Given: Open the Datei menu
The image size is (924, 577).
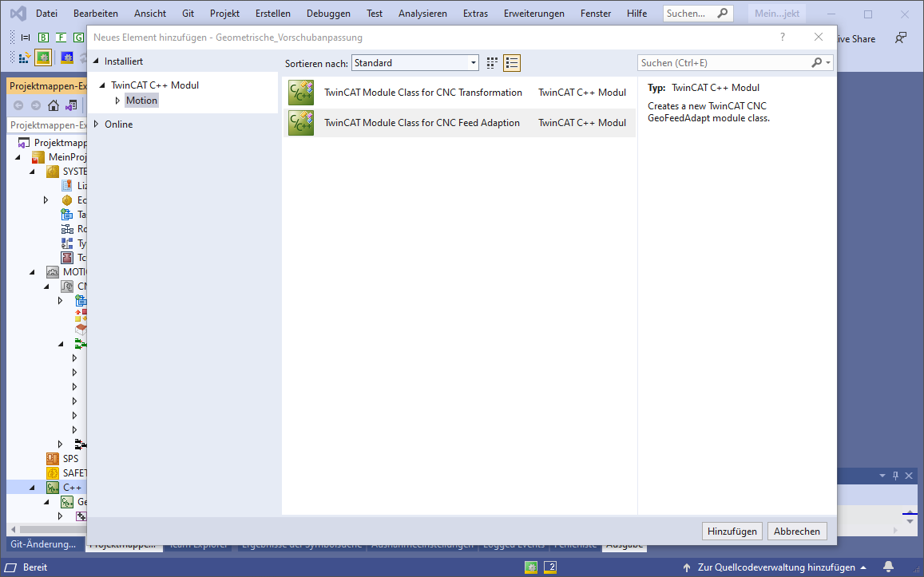Looking at the screenshot, I should pyautogui.click(x=46, y=13).
